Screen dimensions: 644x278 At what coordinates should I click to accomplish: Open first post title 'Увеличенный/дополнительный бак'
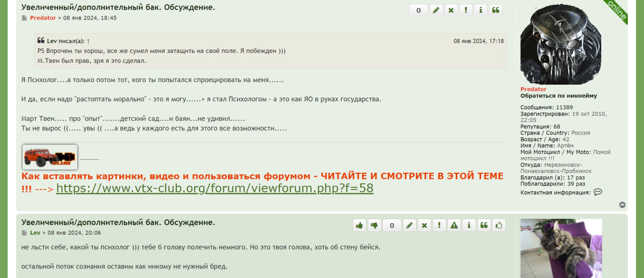[x=118, y=7]
